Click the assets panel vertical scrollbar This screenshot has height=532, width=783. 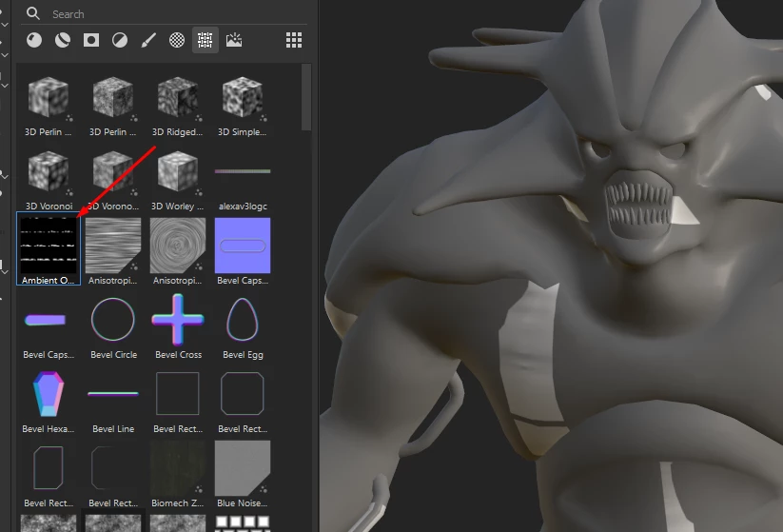[306, 97]
